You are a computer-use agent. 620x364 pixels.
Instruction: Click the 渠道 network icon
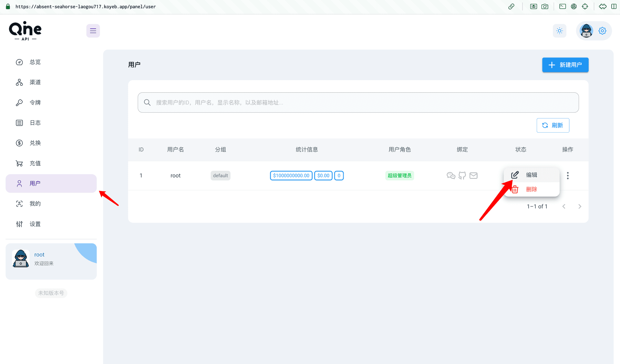[19, 82]
